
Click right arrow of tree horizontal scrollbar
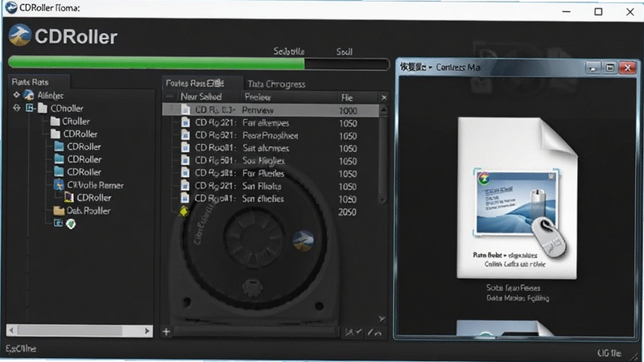[147, 331]
